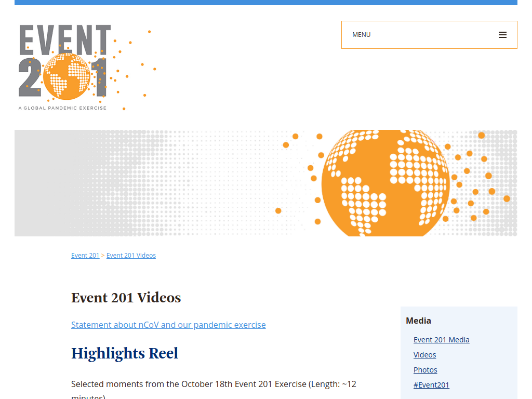
Task: Open #Event201 hashtag link
Action: click(x=431, y=385)
